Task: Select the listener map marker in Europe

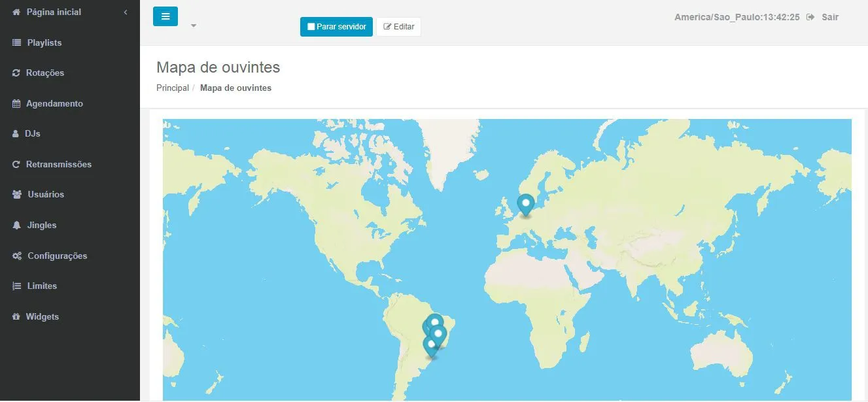Action: (x=525, y=205)
